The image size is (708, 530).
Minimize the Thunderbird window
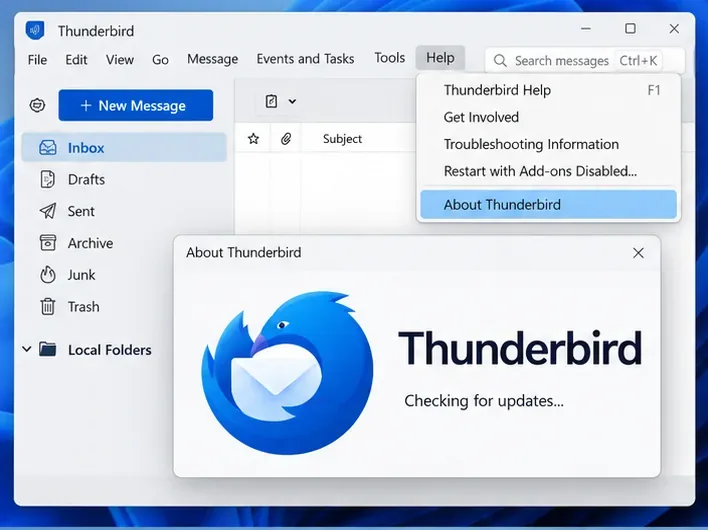[586, 28]
